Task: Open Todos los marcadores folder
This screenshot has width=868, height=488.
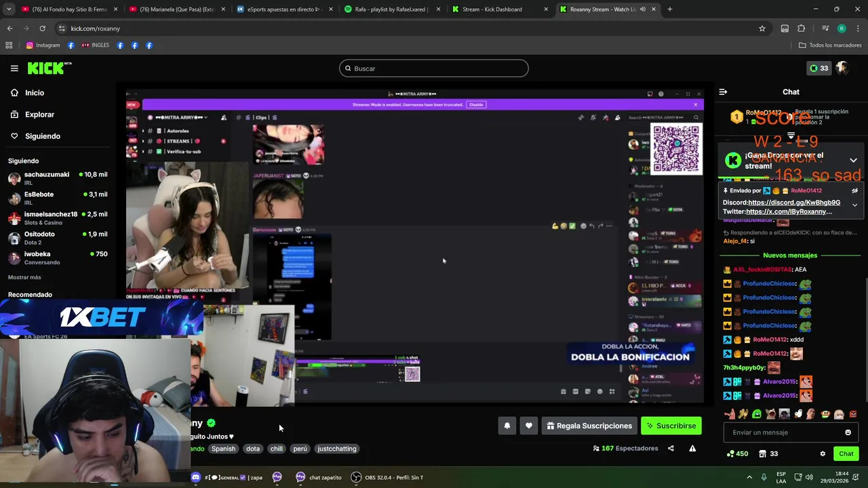Action: [830, 45]
